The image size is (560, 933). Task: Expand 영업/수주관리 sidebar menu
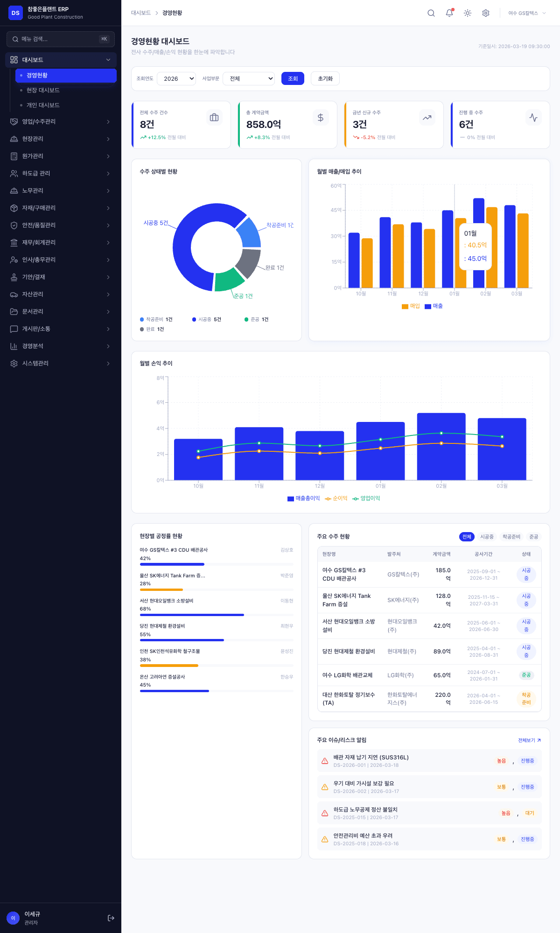pos(61,122)
